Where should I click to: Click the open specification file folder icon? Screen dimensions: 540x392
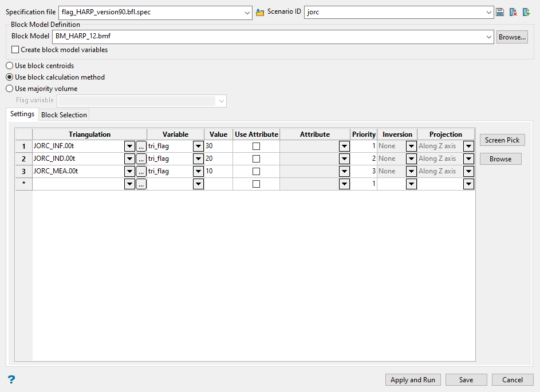(x=260, y=13)
